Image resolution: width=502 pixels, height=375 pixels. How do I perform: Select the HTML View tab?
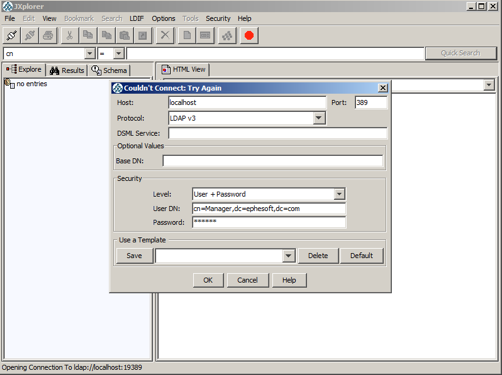pos(184,69)
